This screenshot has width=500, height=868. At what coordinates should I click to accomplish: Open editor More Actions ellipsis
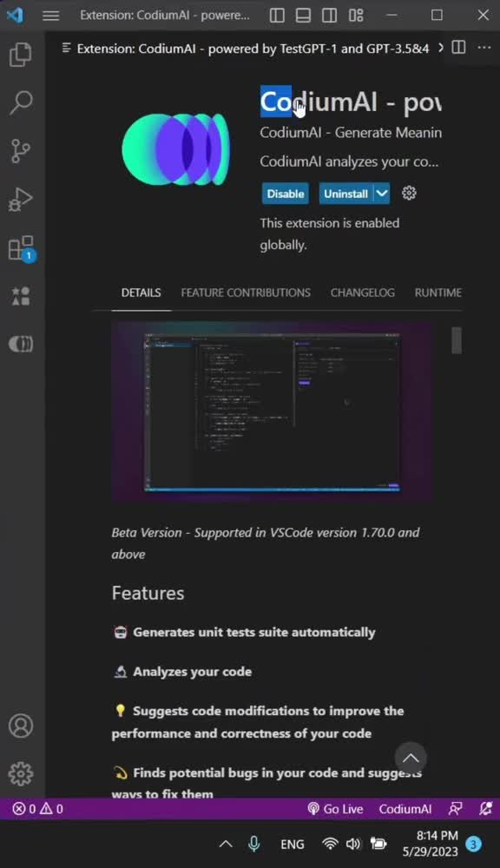point(484,48)
